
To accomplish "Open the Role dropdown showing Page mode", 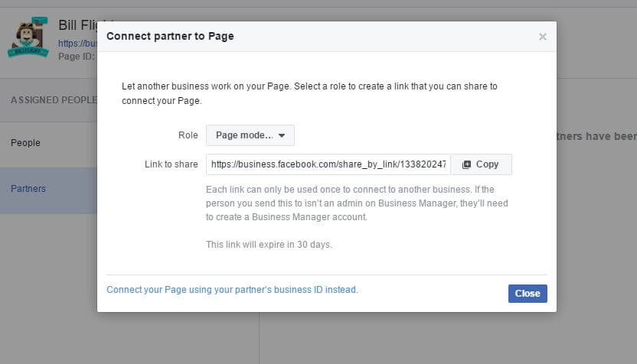I will pyautogui.click(x=250, y=135).
